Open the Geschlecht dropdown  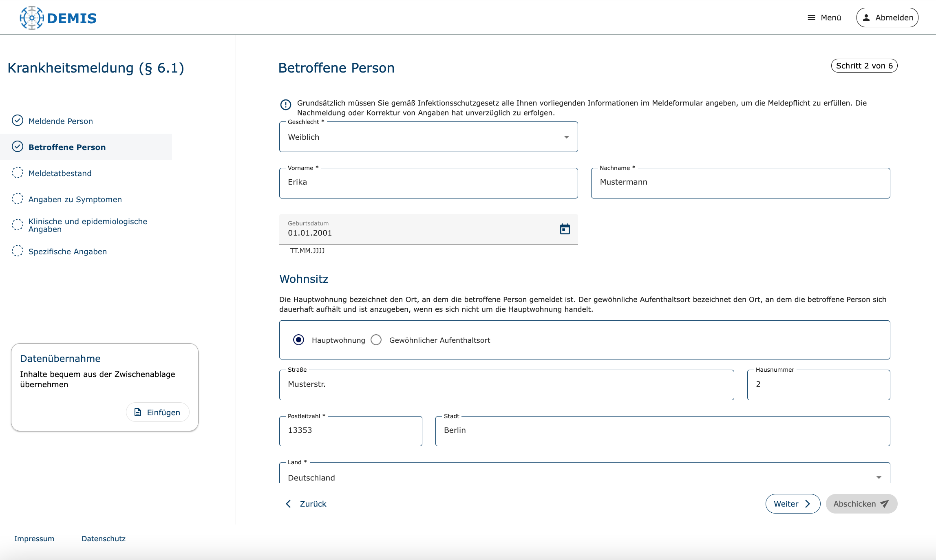pyautogui.click(x=428, y=137)
